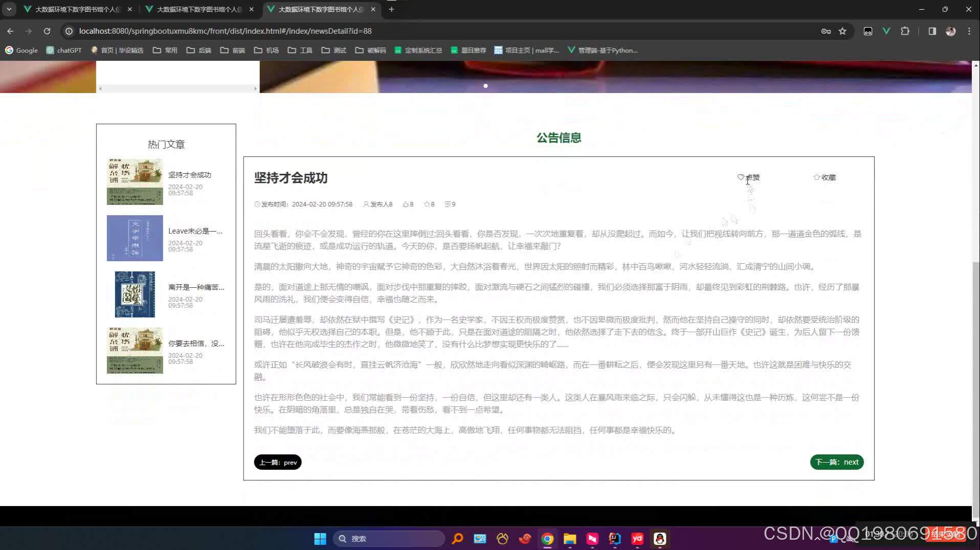Screen dimensions: 980x550
Task: Click the 上一篇 prev button
Action: click(x=277, y=462)
